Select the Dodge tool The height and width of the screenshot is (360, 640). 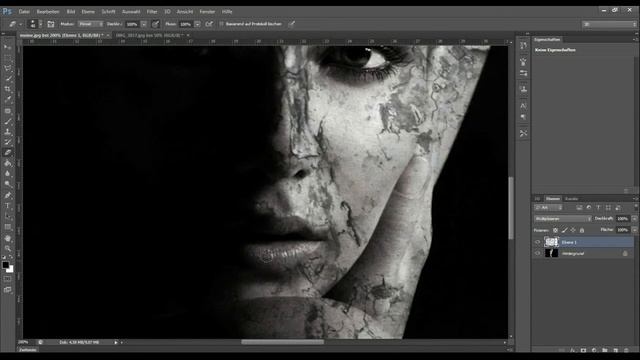(x=8, y=184)
